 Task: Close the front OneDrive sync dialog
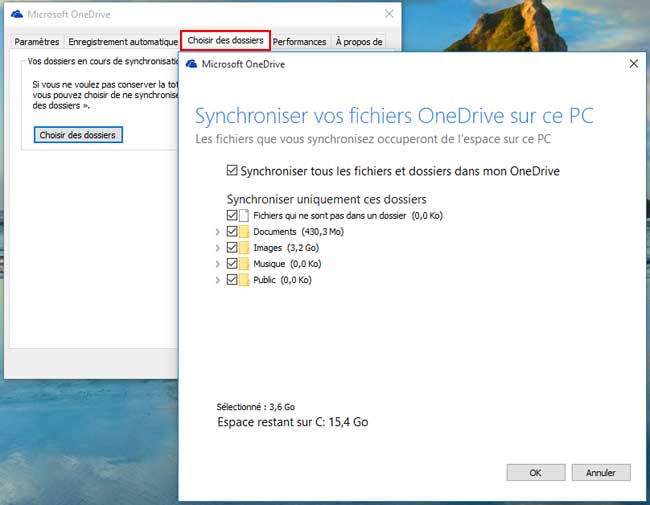point(634,63)
